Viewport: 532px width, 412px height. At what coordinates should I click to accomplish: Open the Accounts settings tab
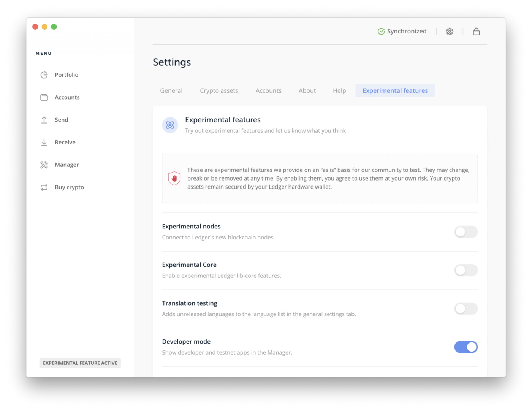[268, 90]
